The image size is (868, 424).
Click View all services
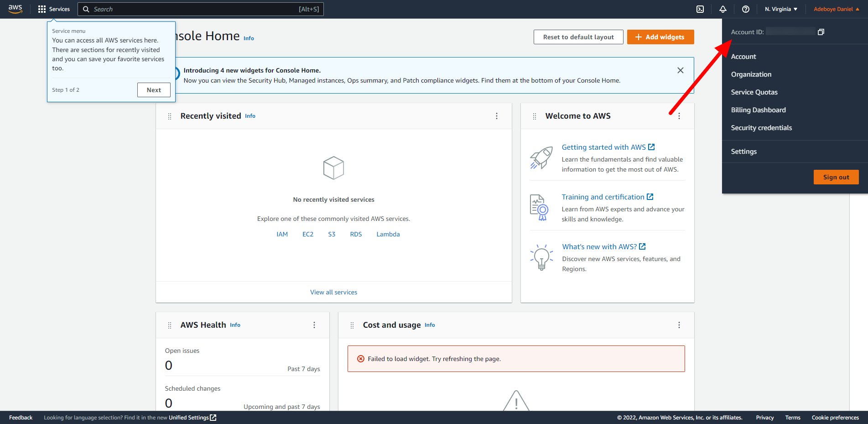tap(333, 292)
